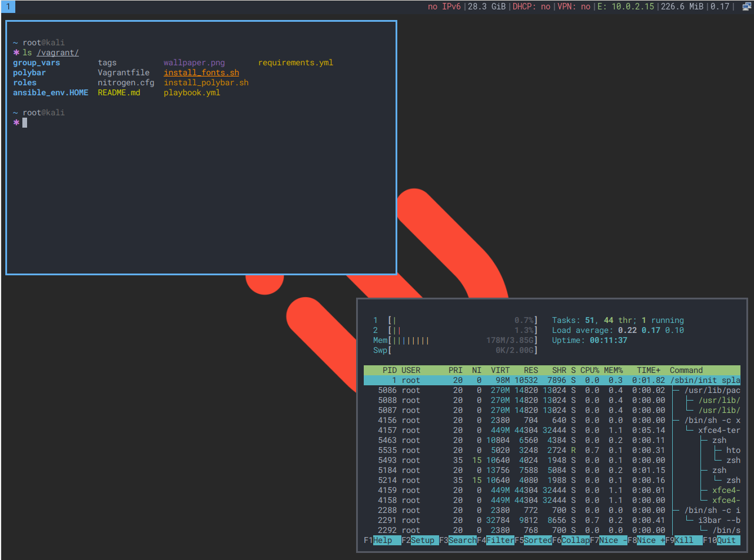Click 'nitrogen.cfg' in terminal listing
Viewport: 754px width, 560px height.
(x=126, y=82)
